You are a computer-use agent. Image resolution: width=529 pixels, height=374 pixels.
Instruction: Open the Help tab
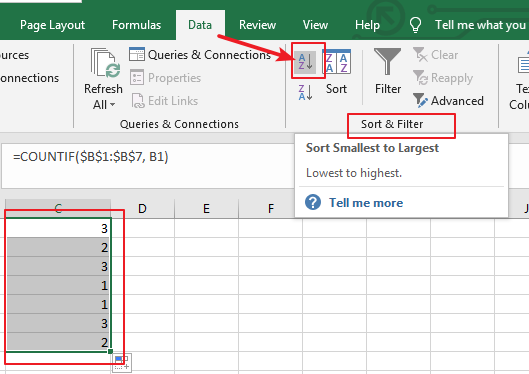pos(367,25)
